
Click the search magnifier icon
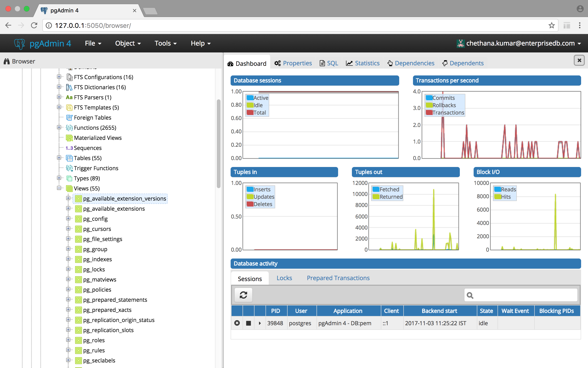[470, 296]
